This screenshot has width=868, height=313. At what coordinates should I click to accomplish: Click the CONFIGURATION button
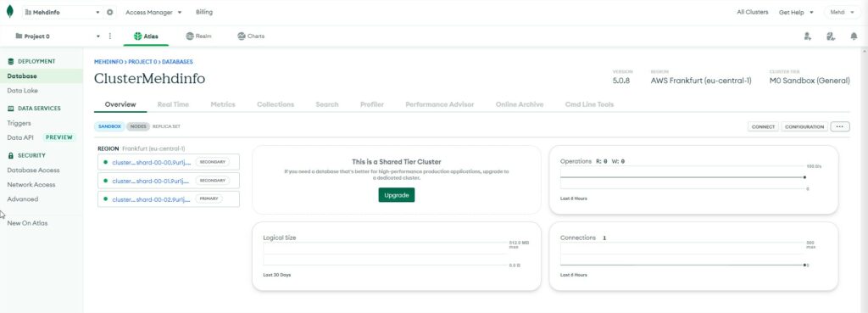point(804,127)
